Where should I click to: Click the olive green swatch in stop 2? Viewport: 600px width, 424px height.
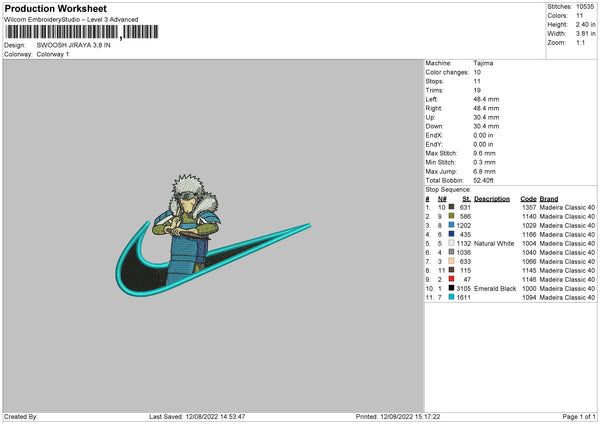pos(451,216)
